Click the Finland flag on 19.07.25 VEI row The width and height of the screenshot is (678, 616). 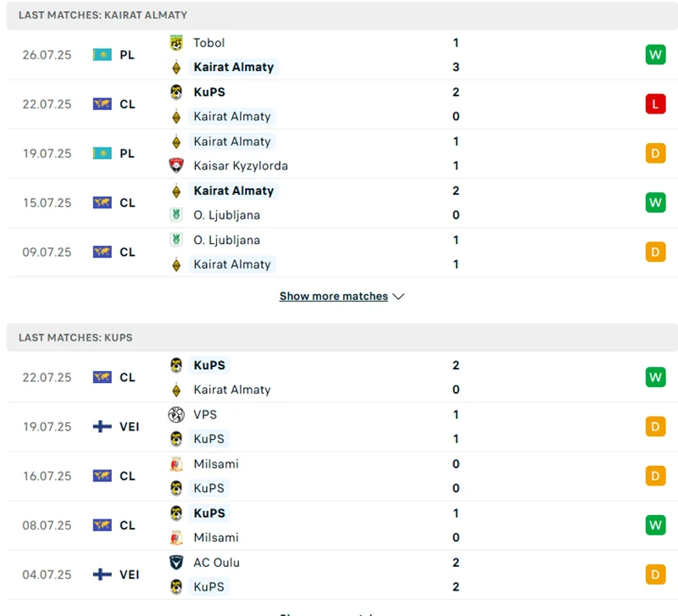coord(103,427)
